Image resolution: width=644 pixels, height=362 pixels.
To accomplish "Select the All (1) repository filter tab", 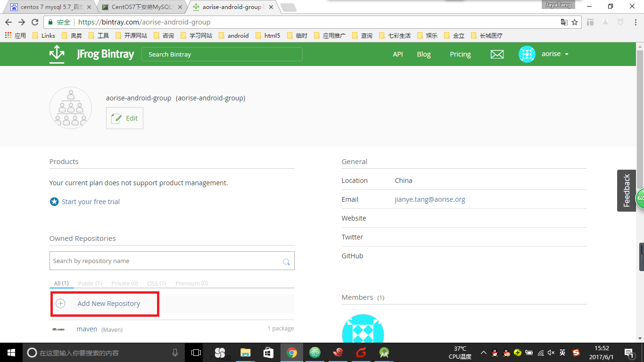I will tap(61, 283).
